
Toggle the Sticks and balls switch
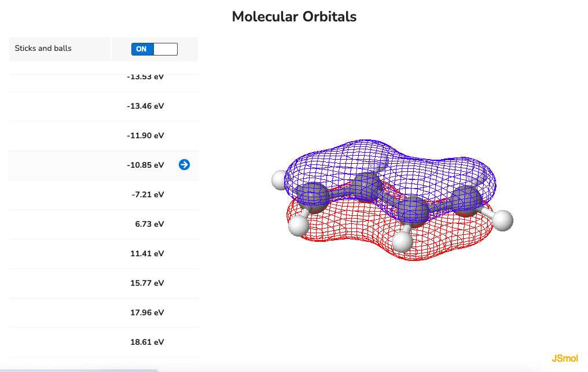click(154, 49)
